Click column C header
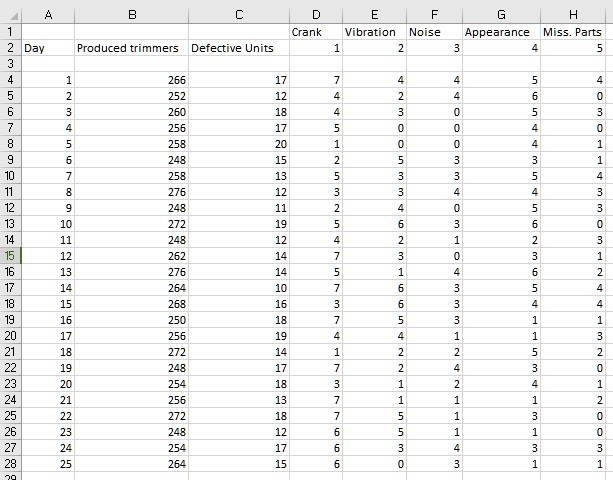This screenshot has width=613, height=480. pos(239,14)
